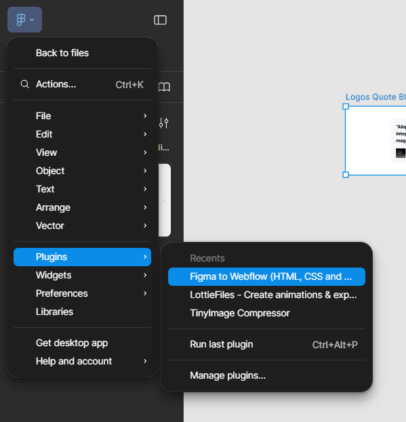Launch TinyImage Compressor plugin
Screen dimensions: 406x422
pyautogui.click(x=267, y=313)
